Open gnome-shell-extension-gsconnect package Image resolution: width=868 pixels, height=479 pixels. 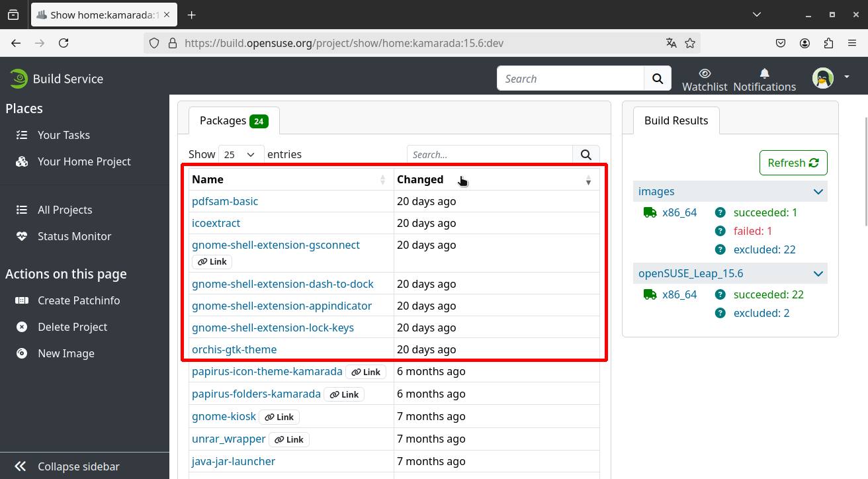[x=276, y=245]
